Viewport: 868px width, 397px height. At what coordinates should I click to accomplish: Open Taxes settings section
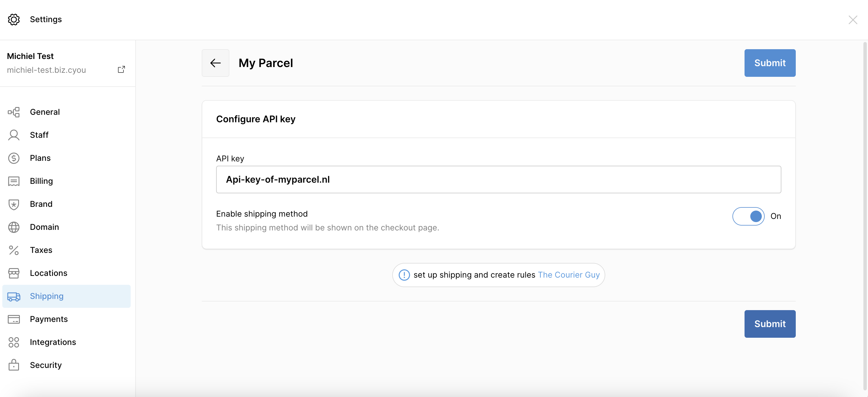tap(66, 250)
